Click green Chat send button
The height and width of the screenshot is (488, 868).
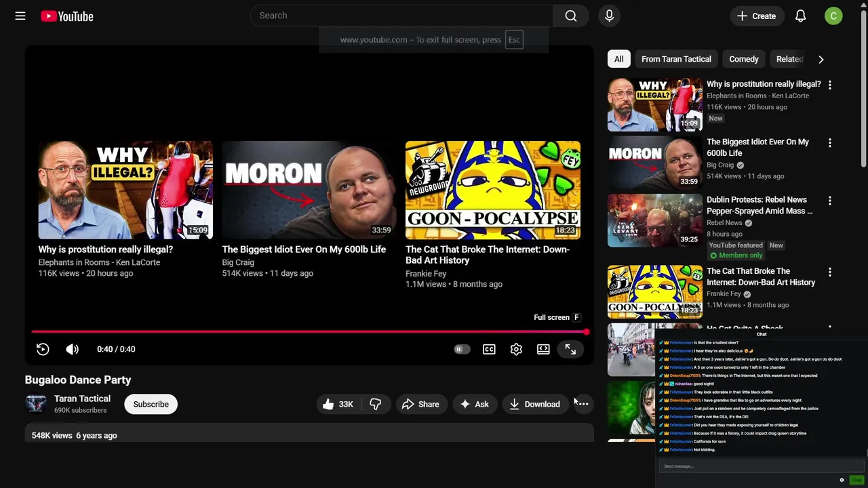856,480
